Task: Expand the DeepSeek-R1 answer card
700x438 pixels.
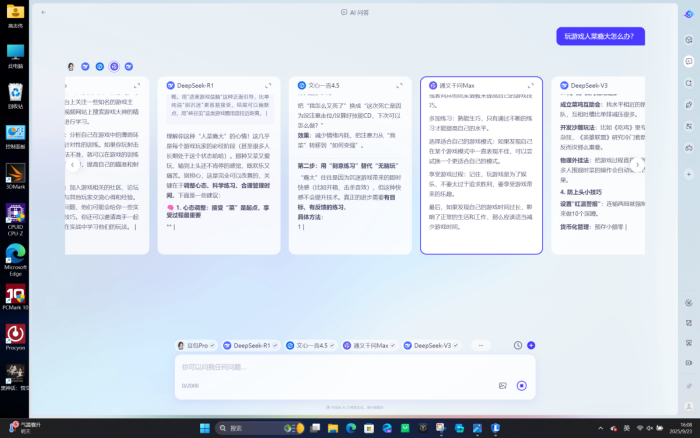Action: tap(268, 86)
